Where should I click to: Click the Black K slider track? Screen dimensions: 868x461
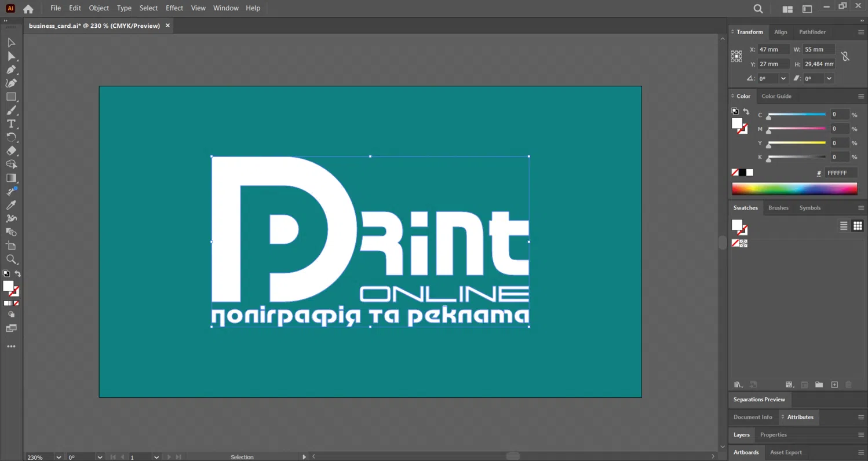796,157
